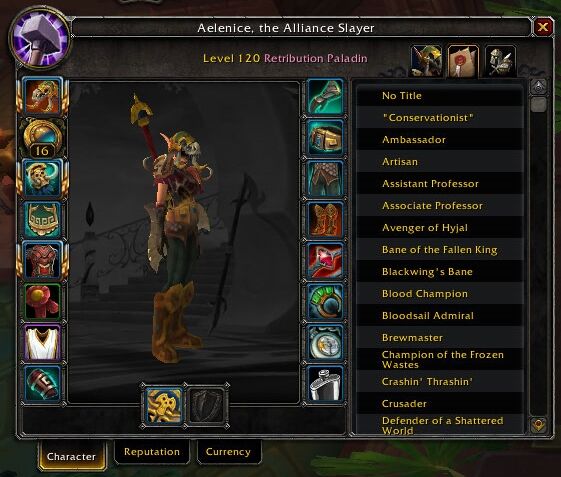561x477 pixels.
Task: Click the white tabard equipment slot
Action: pyautogui.click(x=43, y=342)
